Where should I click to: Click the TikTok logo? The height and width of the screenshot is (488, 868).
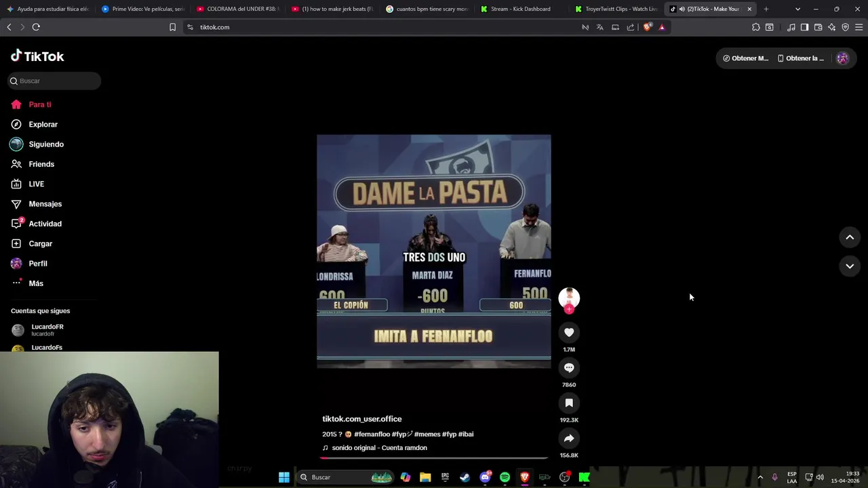click(x=37, y=56)
